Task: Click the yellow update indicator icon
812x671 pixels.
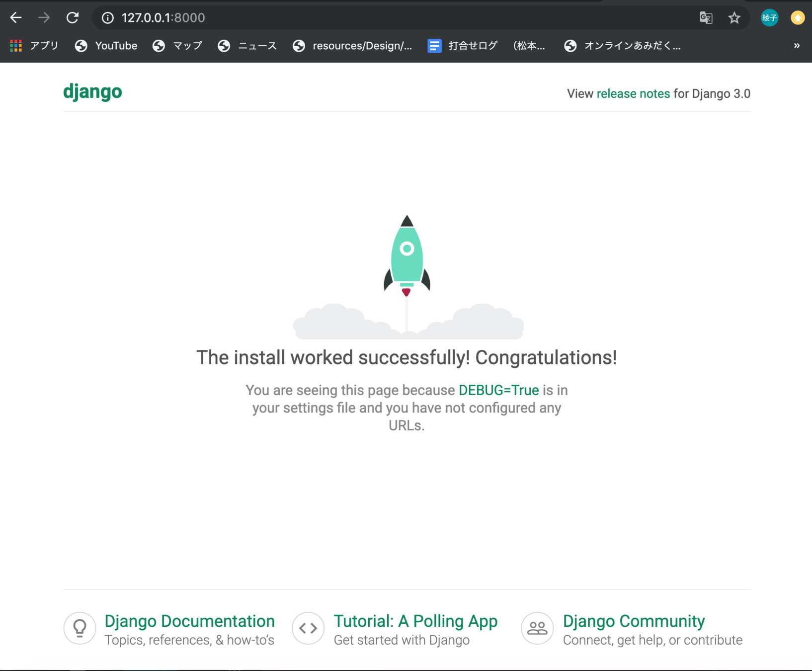Action: 798,18
